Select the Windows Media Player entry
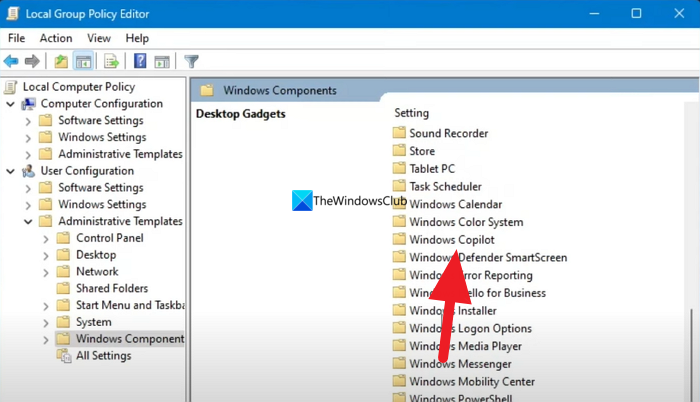 tap(466, 346)
